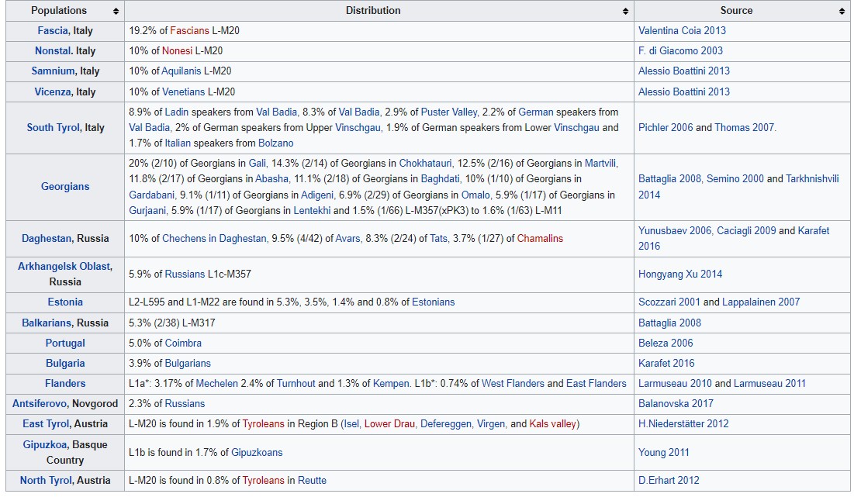Click sort arrows icon in Source header

(842, 12)
